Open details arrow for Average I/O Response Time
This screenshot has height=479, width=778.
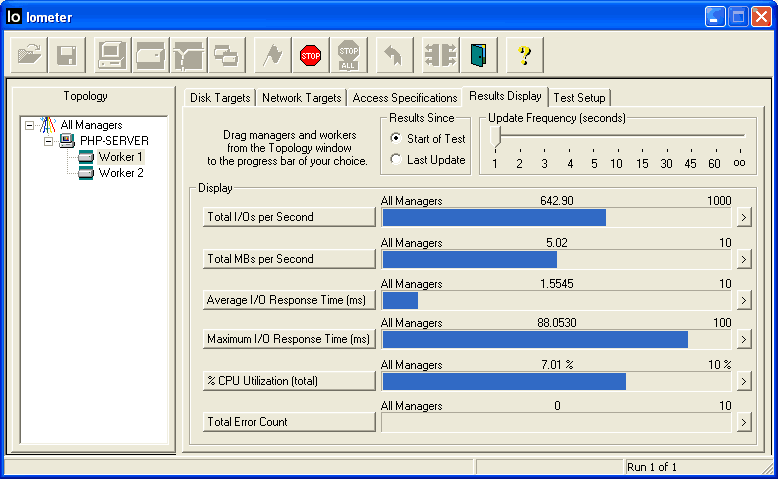(743, 300)
